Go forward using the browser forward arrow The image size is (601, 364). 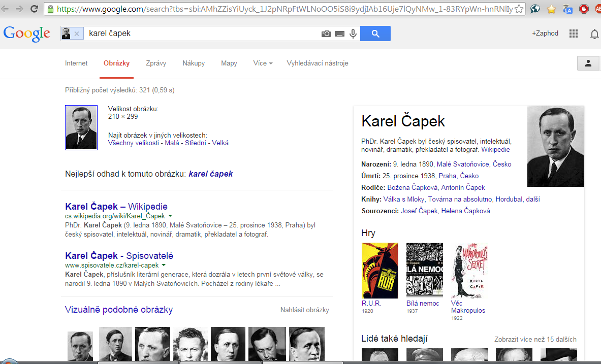coord(19,9)
